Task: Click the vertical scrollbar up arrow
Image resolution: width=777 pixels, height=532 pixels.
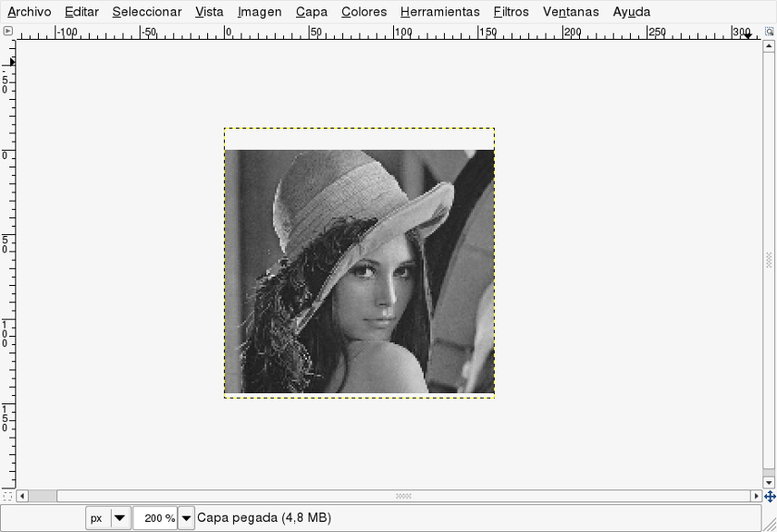Action: pos(769,46)
